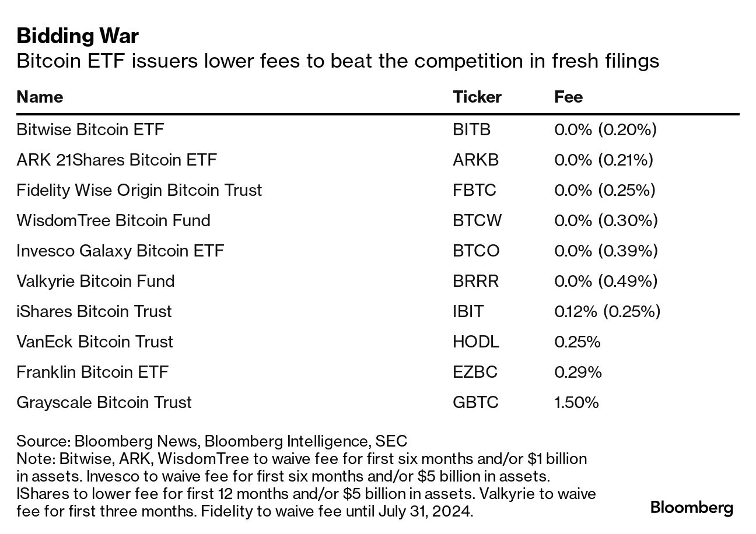Image resolution: width=756 pixels, height=534 pixels.
Task: Select Franklin Bitcoin ETF name
Action: 93,372
